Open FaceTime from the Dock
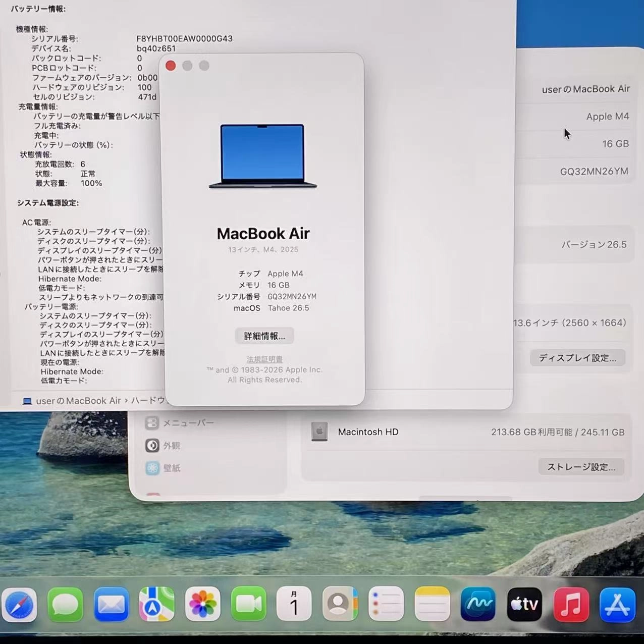 tap(249, 604)
